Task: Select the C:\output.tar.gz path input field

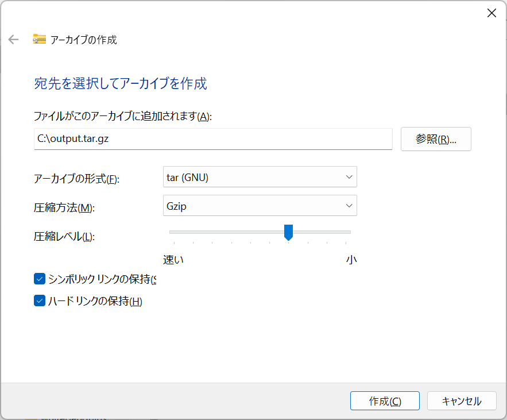Action: point(212,139)
